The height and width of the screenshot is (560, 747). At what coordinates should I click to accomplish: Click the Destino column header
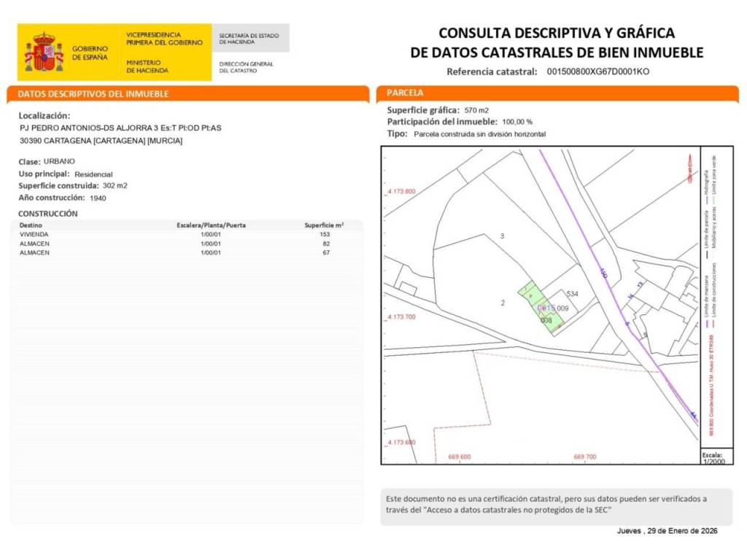30,225
